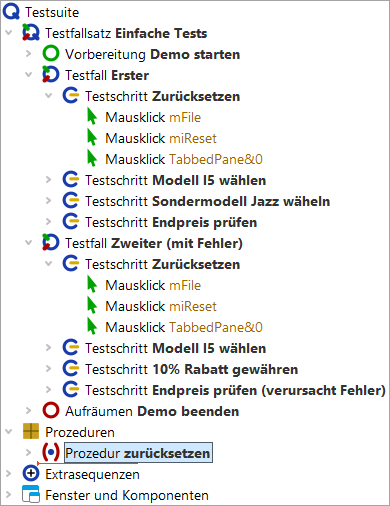Click the Fenster und Komponenten window icon
390x506 pixels.
tap(31, 494)
